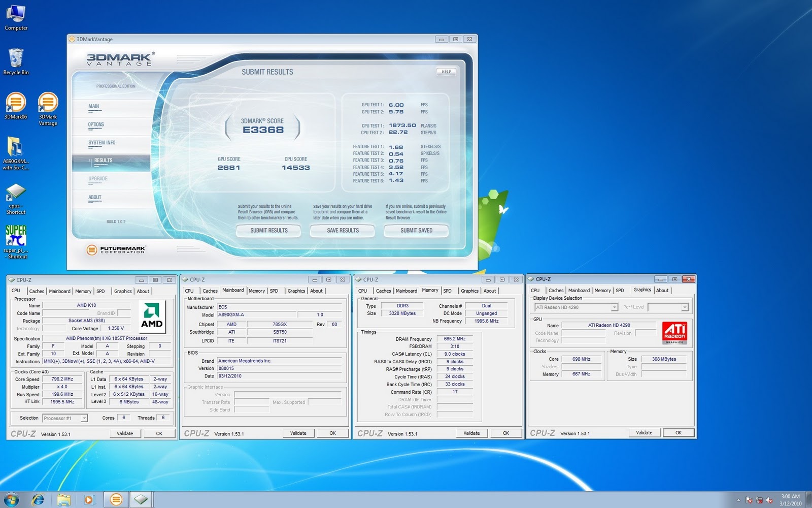Click the Level 3 cache 6 MBytes value
812x508 pixels.
point(129,402)
